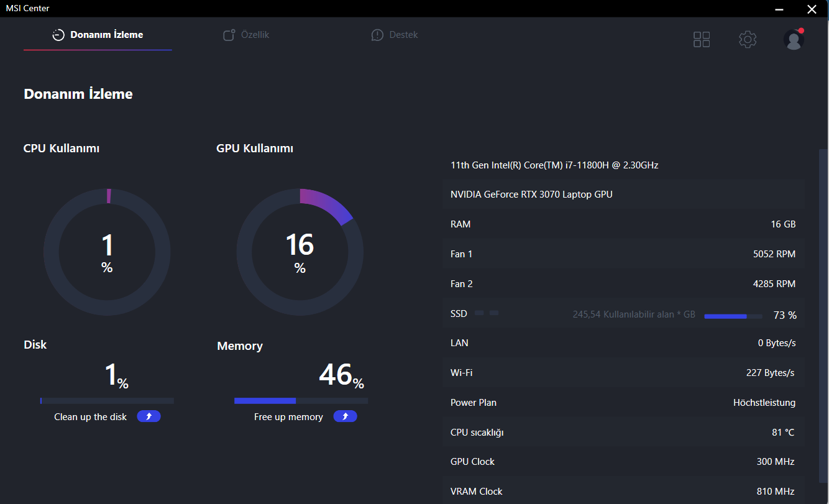Click the Donanım İzleme tab icon
829x504 pixels.
[x=58, y=35]
